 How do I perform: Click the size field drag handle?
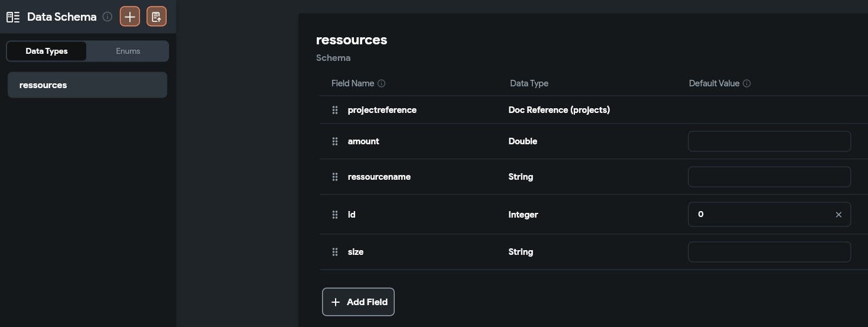[335, 252]
